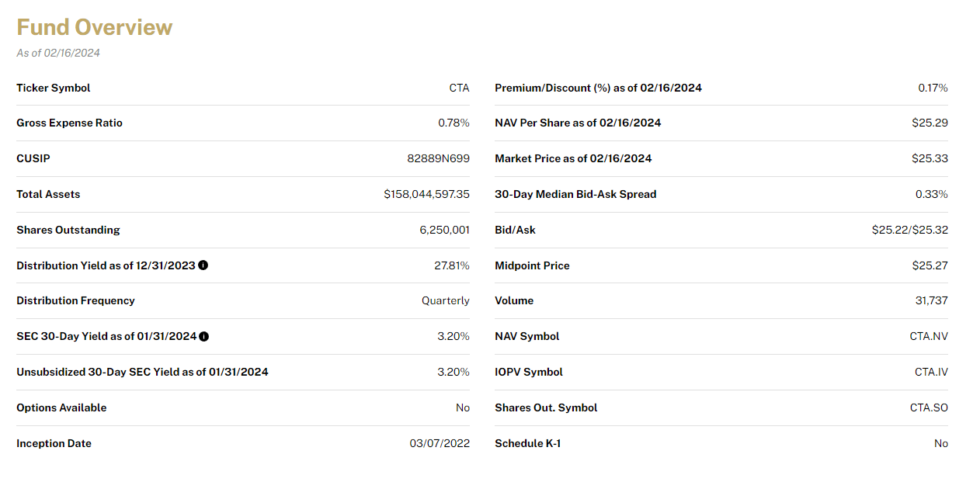Click the Volume value 31,737
Screen dimensions: 980x489
932,300
